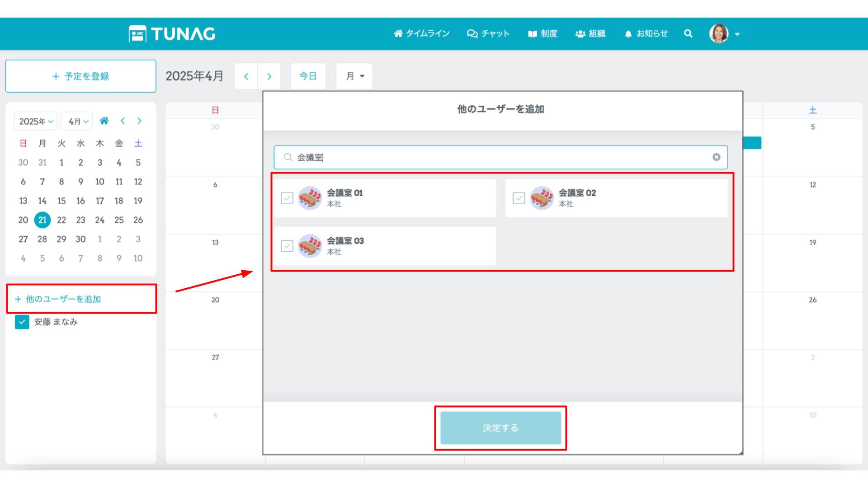Click the mini calendar home icon
This screenshot has width=868, height=488.
coord(104,121)
